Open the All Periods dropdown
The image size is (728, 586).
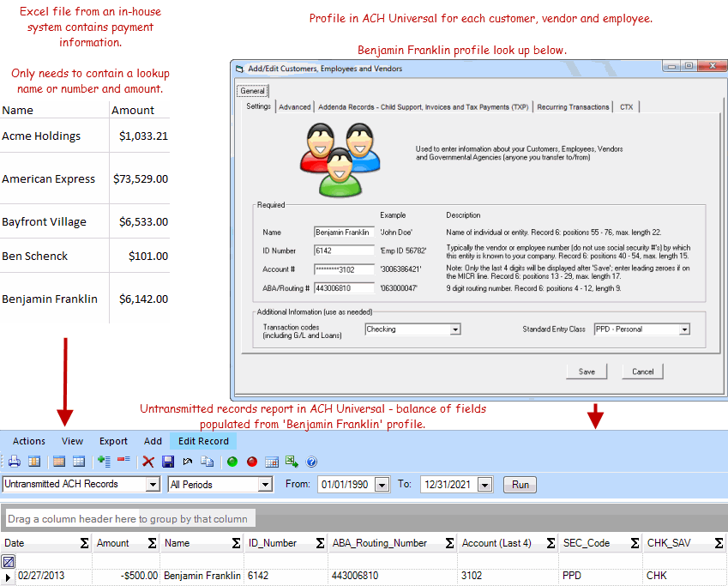click(x=265, y=484)
